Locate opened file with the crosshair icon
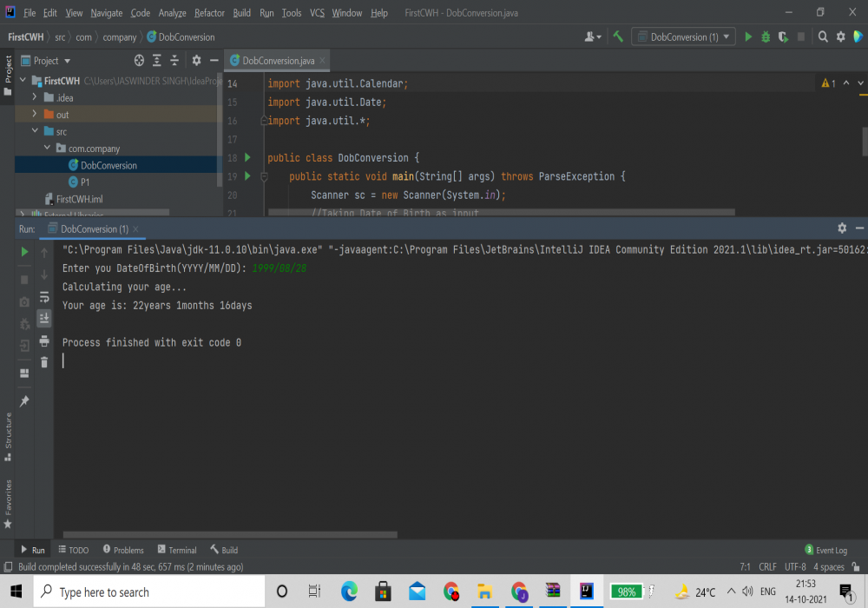The image size is (868, 608). click(x=139, y=61)
